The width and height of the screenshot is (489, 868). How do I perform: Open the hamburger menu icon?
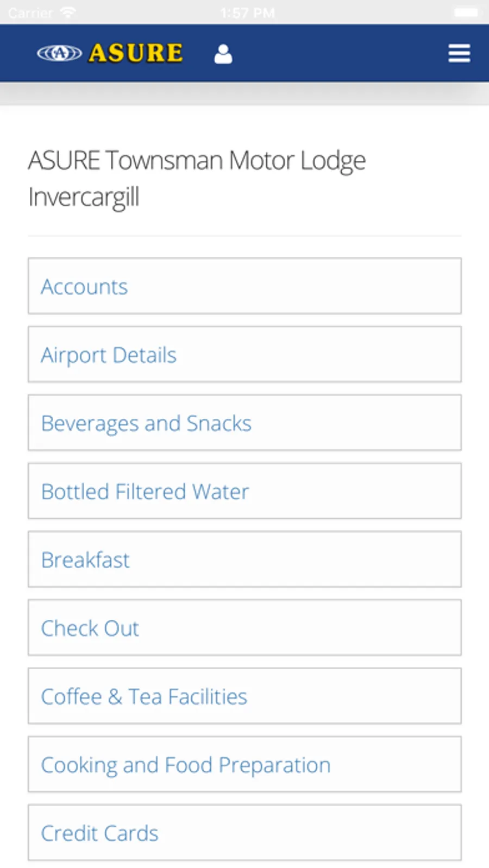(459, 53)
